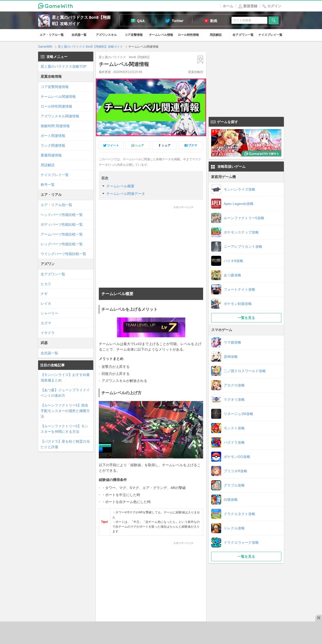322x644 pixels.
Task: Click the ニーアレプリカント攻略 icon
Action: (216, 247)
